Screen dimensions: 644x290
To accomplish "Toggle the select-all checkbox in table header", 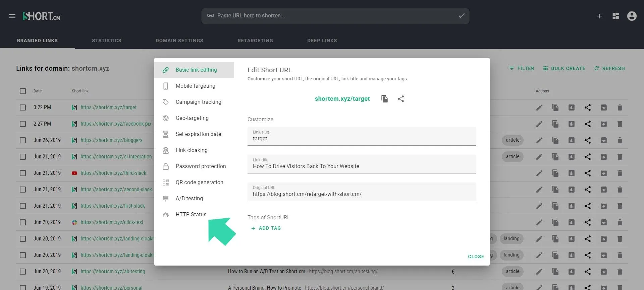I will [23, 91].
